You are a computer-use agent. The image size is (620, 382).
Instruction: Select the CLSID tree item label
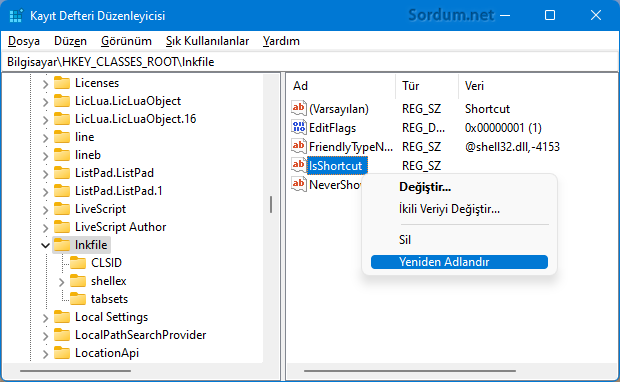pos(106,263)
